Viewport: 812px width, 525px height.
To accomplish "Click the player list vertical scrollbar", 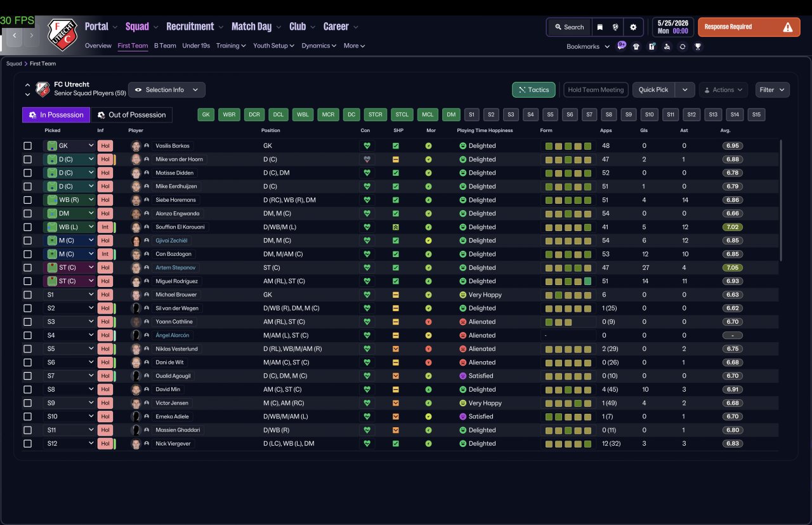I will 781,200.
